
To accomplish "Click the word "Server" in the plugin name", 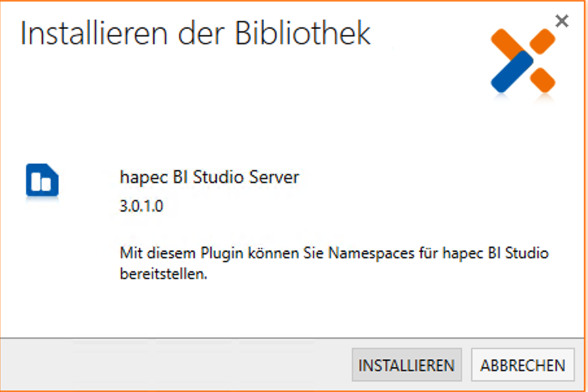I will click(x=276, y=177).
